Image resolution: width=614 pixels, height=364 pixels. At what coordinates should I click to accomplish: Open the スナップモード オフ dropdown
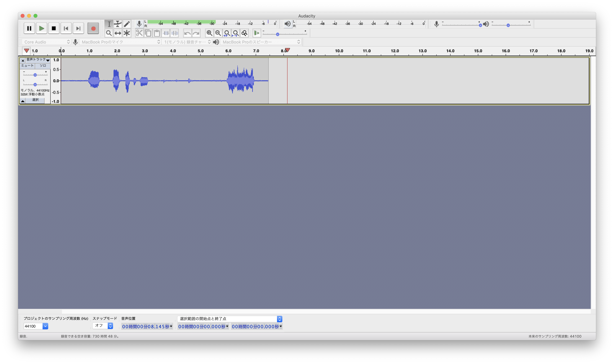pyautogui.click(x=103, y=326)
